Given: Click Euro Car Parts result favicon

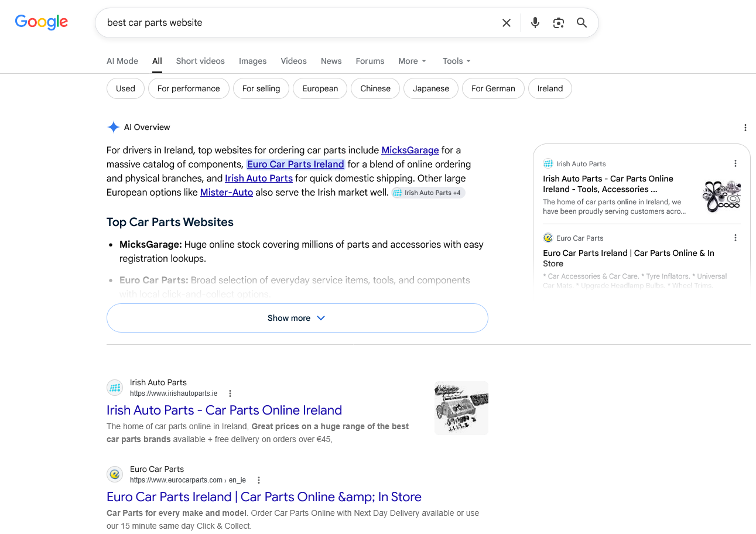Looking at the screenshot, I should [x=115, y=474].
